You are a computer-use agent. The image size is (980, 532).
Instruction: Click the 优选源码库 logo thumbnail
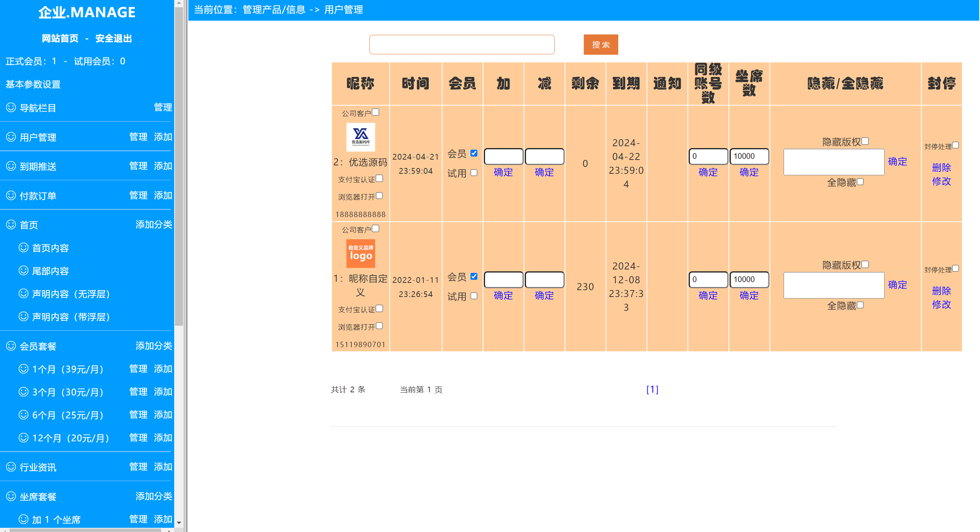tap(361, 137)
